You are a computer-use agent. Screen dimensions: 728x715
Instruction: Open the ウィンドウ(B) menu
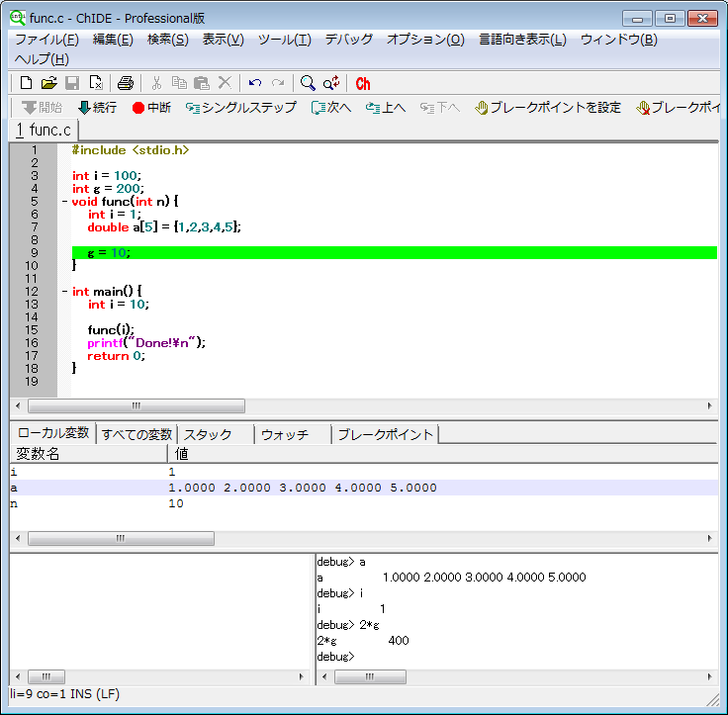(619, 40)
